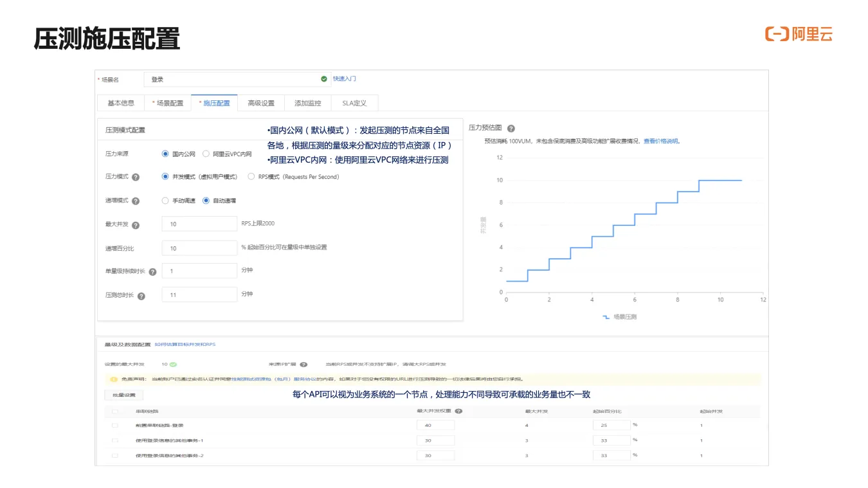Toggle the 场景压测 legend marker under chart
The width and height of the screenshot is (868, 488).
606,317
